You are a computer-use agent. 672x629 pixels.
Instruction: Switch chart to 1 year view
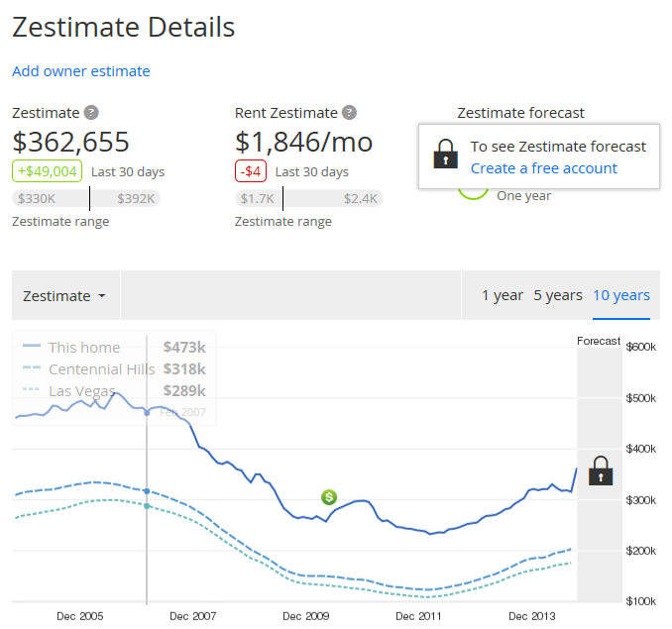pyautogui.click(x=503, y=295)
